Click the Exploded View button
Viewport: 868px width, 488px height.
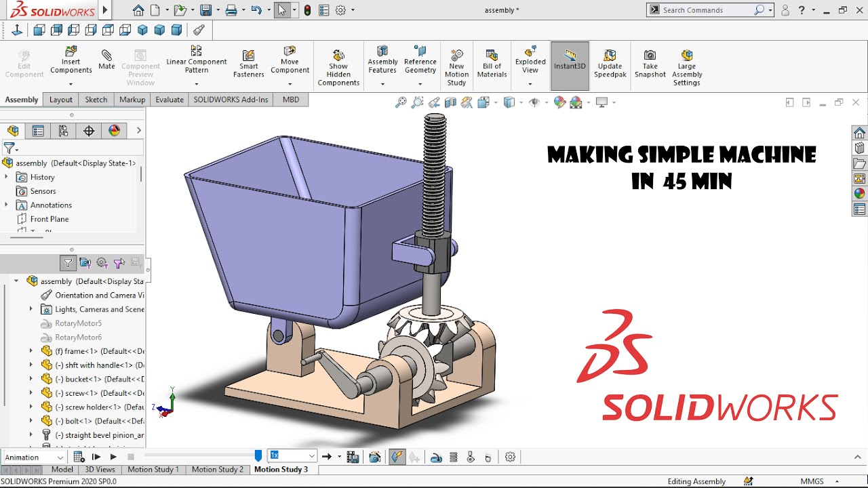(x=530, y=60)
